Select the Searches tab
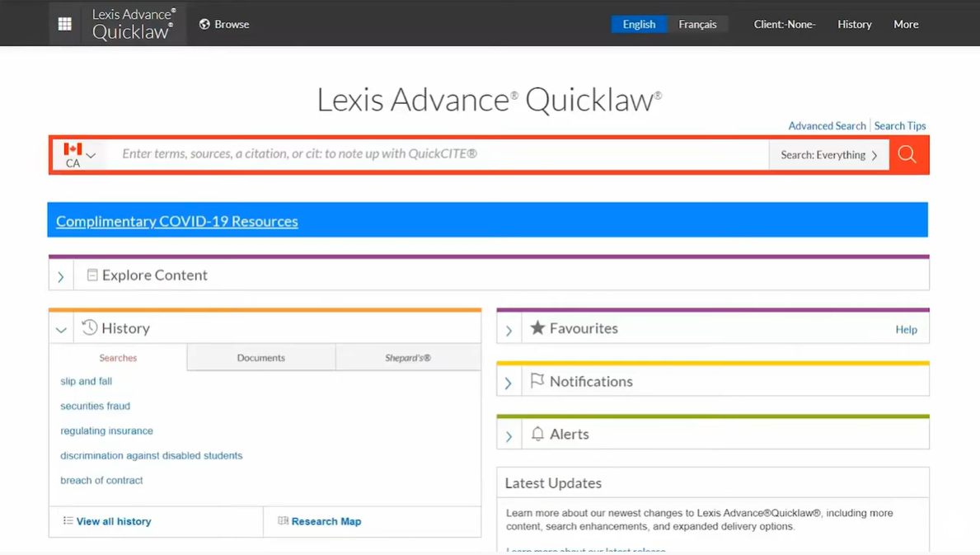Image resolution: width=980 pixels, height=555 pixels. [118, 358]
